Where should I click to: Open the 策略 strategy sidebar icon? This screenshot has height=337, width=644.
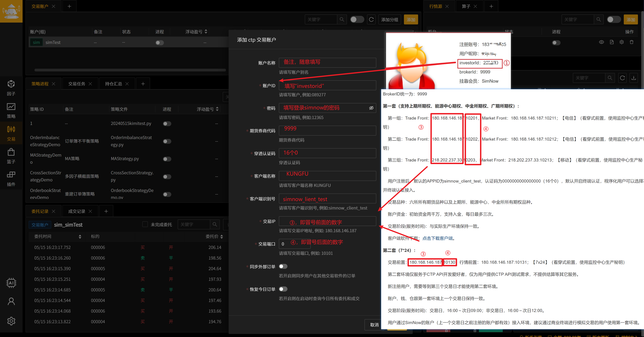point(11,111)
